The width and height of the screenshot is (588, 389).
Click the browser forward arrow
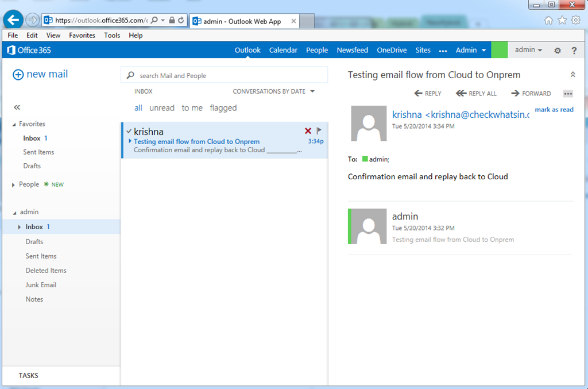(x=32, y=20)
